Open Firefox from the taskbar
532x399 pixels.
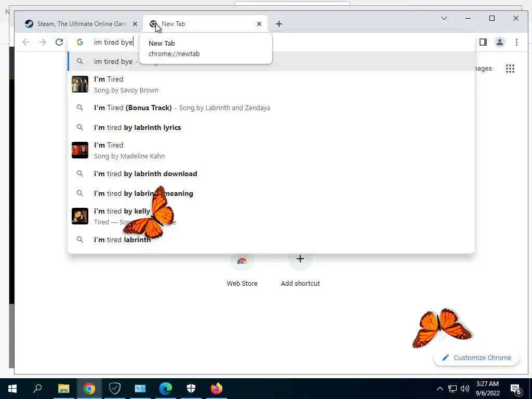tap(217, 389)
